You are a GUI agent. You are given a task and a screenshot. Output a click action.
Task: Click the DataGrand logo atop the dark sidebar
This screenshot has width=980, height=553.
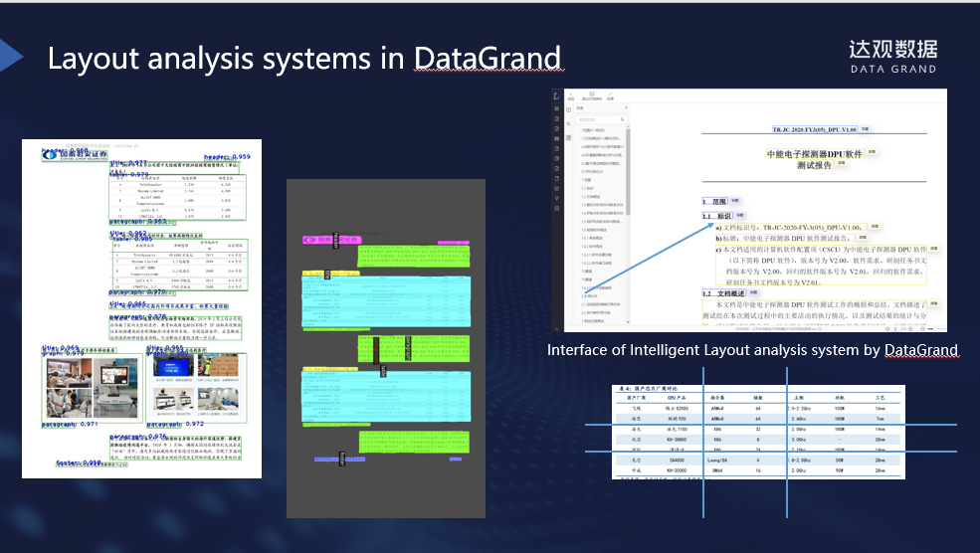pos(555,94)
